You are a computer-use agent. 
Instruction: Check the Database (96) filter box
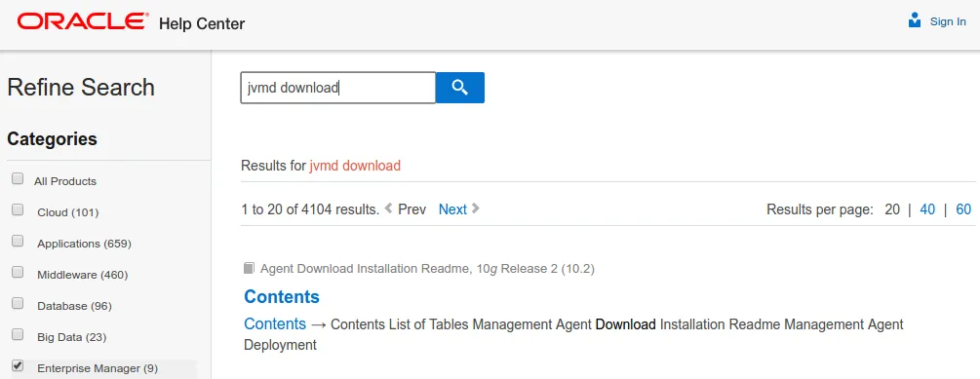click(18, 303)
